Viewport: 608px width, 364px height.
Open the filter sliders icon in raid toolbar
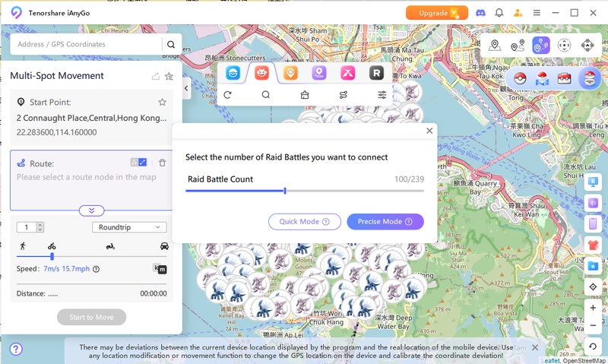[x=382, y=95]
